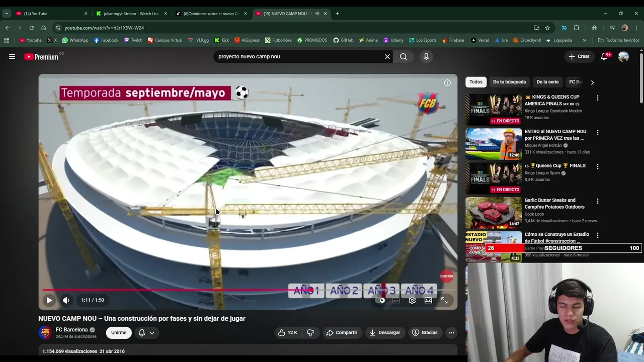
Task: Mute audio on NUEVO CAMP NOU tab
Action: coord(317,14)
